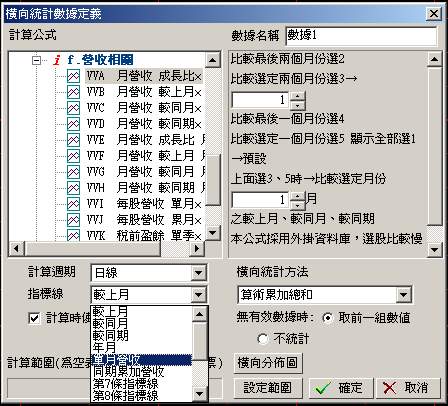
Task: Click the formula tree horizontal scrollbar right arrow
Action: click(197, 248)
